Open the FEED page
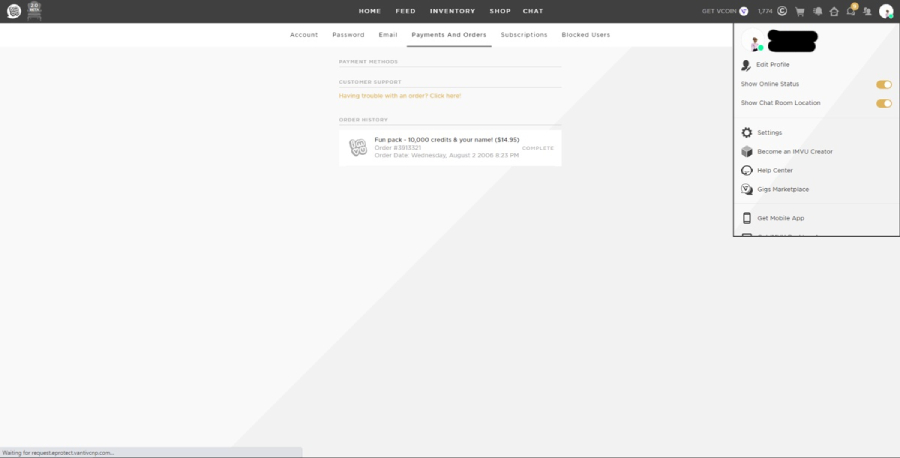900x458 pixels. coord(405,11)
